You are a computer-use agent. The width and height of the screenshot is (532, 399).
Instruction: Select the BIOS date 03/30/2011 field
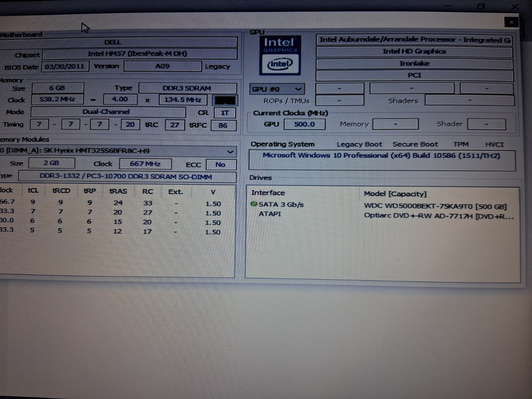coord(65,66)
